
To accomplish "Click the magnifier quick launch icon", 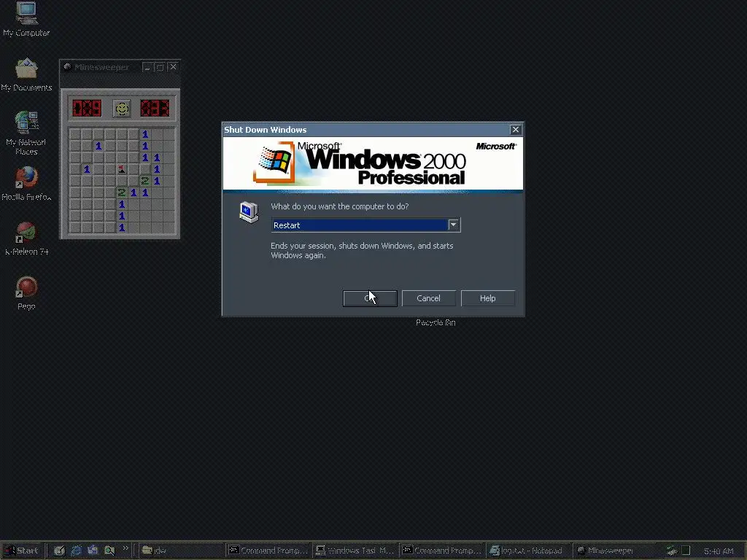I will [109, 551].
